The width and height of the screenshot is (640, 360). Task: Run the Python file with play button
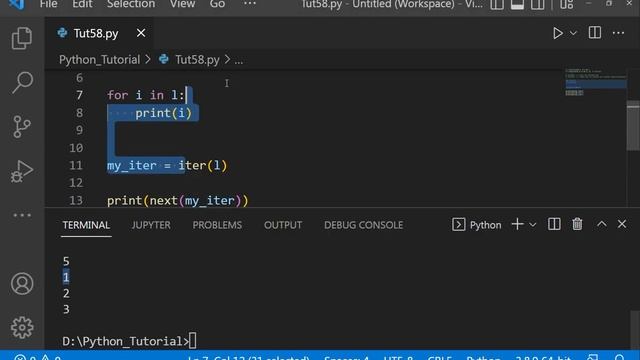coord(558,33)
